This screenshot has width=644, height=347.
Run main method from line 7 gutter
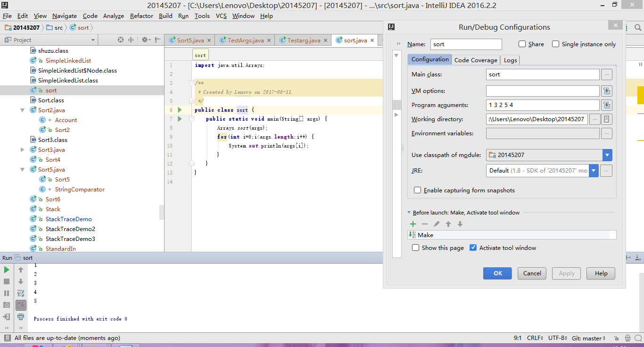180,119
